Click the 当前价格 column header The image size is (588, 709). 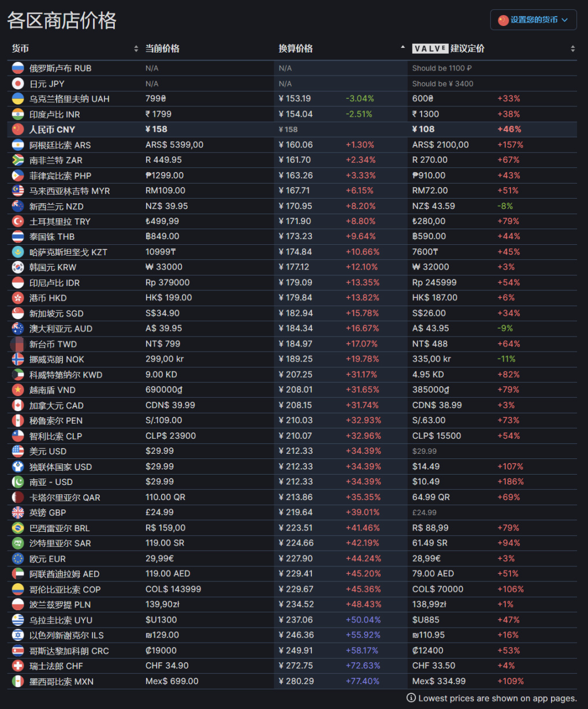tap(162, 48)
